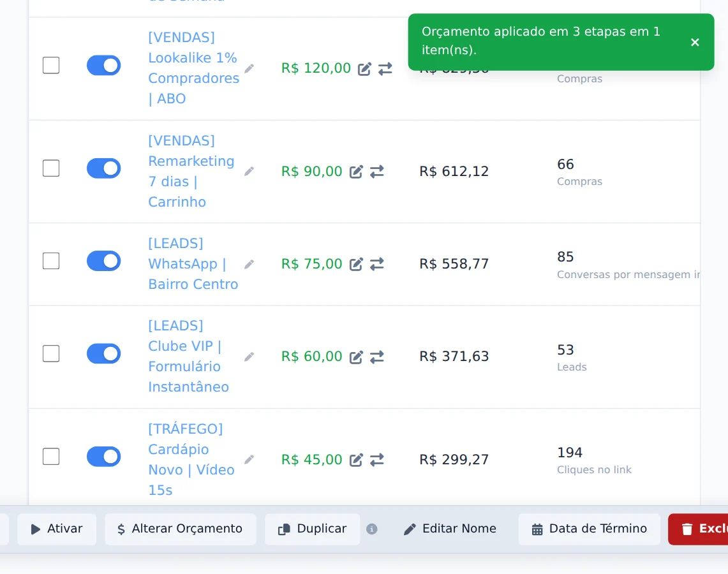Edit budget of WhatsApp Bairro Centro campaign
Screen dimensions: 728x574
[x=356, y=264]
